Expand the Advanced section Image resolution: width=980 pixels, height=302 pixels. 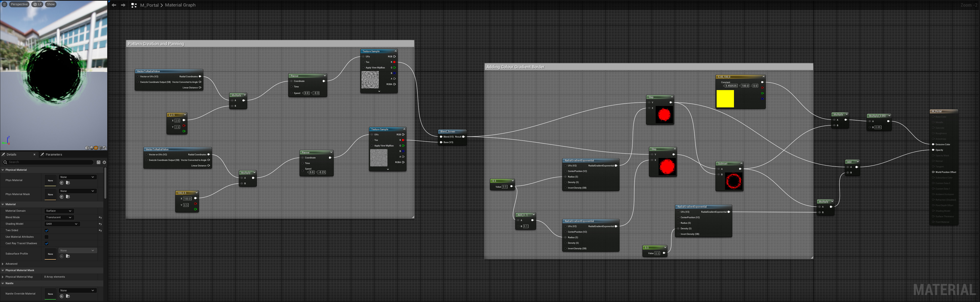pos(3,263)
